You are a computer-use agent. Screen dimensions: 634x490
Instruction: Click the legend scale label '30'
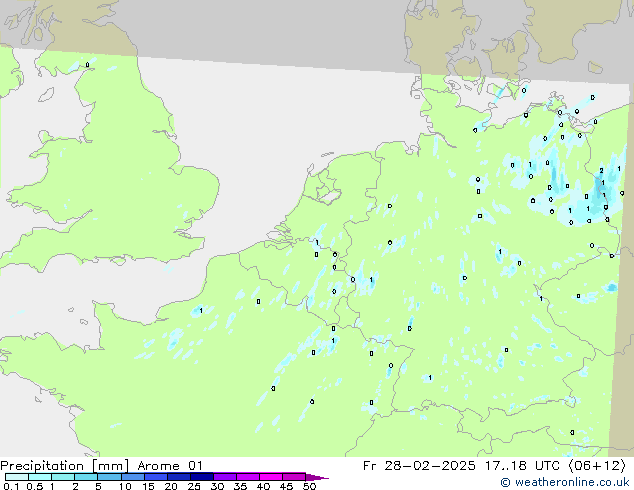coord(217,486)
